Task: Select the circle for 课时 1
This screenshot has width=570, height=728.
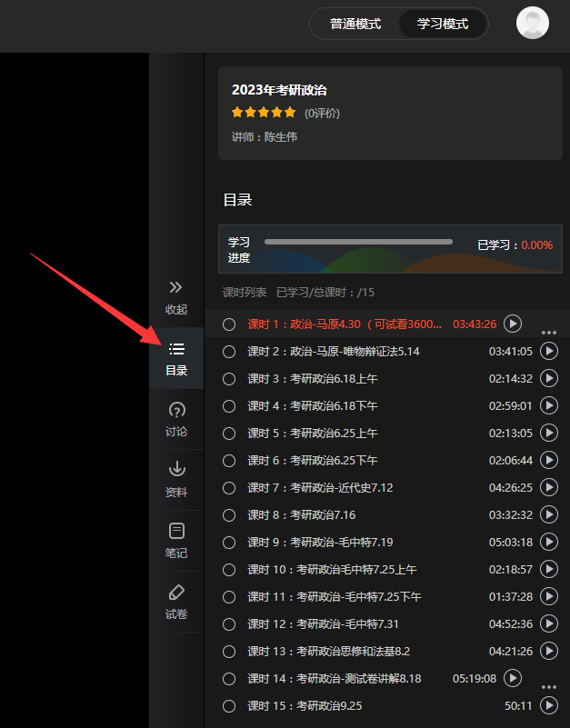Action: [x=229, y=324]
